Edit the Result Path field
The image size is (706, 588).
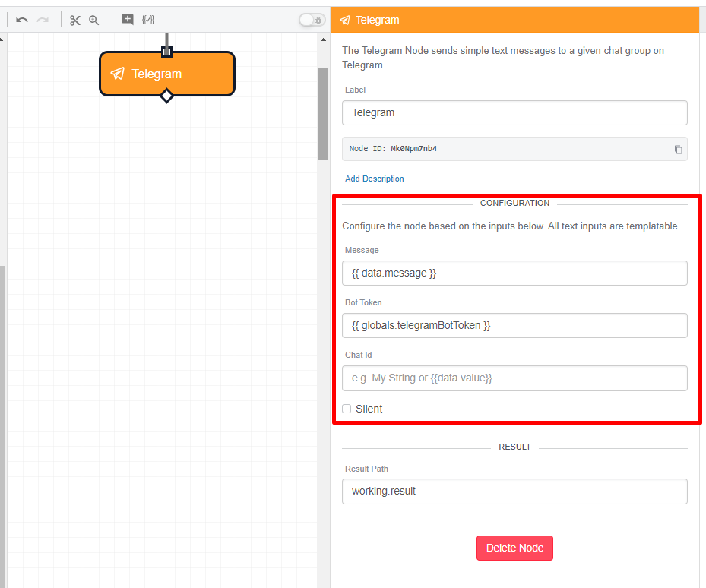514,492
